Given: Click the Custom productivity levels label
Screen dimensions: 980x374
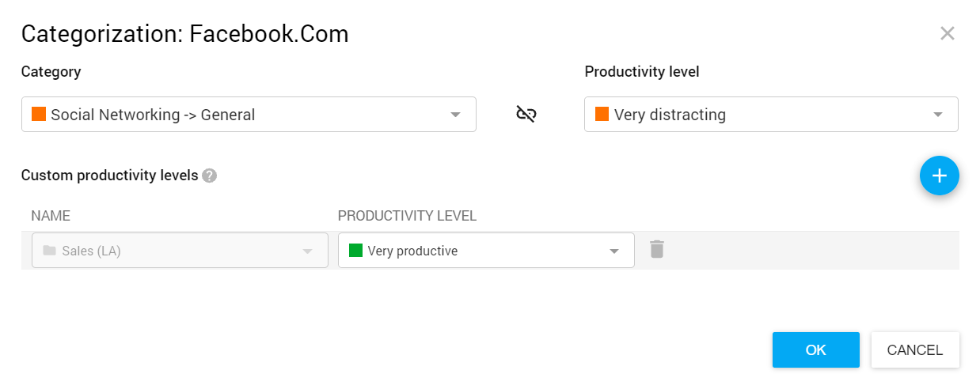Looking at the screenshot, I should pos(109,176).
